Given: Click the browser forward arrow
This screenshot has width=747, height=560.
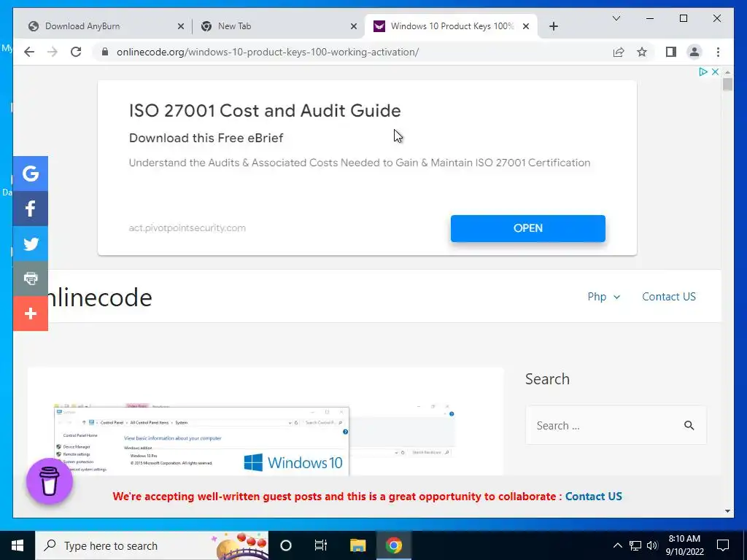Looking at the screenshot, I should click(x=53, y=52).
